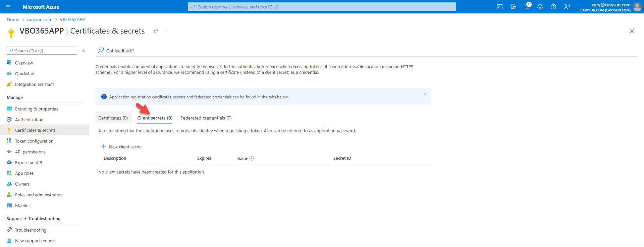
Task: Collapse the left navigation menu
Action: pyautogui.click(x=84, y=51)
